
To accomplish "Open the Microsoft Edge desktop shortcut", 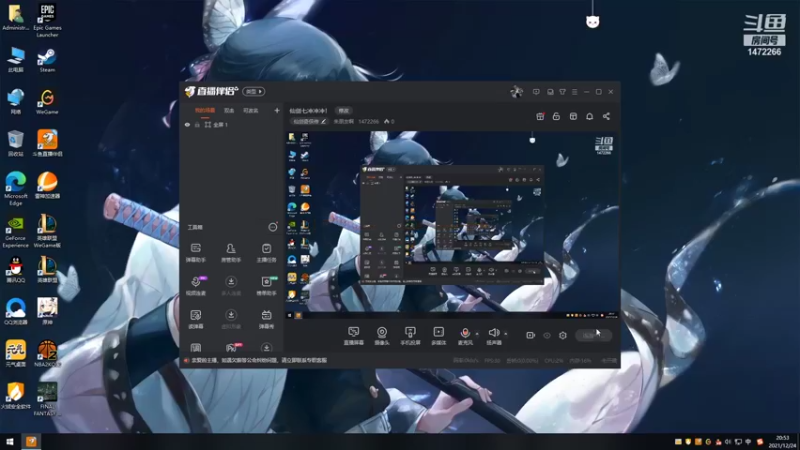I will tap(15, 189).
